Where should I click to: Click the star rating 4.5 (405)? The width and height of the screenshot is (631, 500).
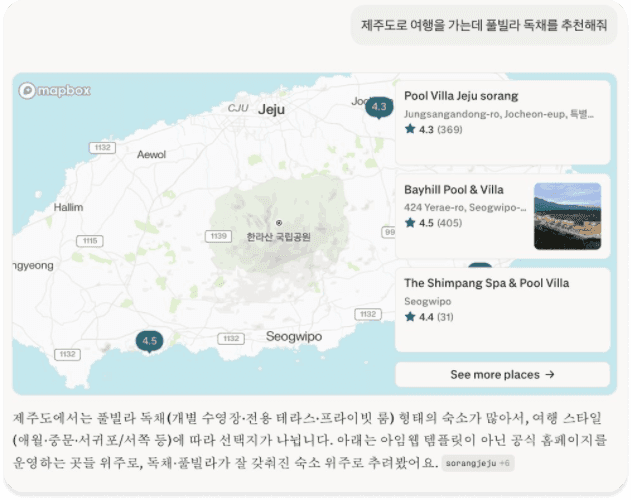[x=433, y=223]
